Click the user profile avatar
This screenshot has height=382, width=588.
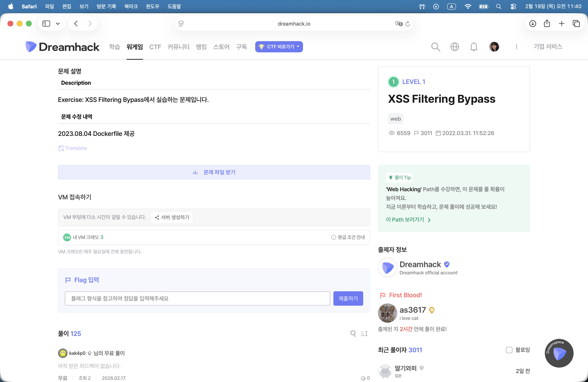click(494, 47)
